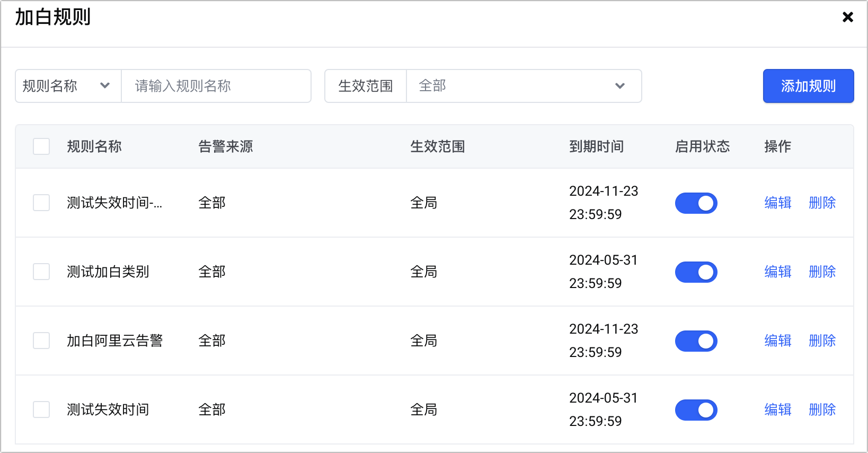Click the 添加规则 button

click(808, 86)
